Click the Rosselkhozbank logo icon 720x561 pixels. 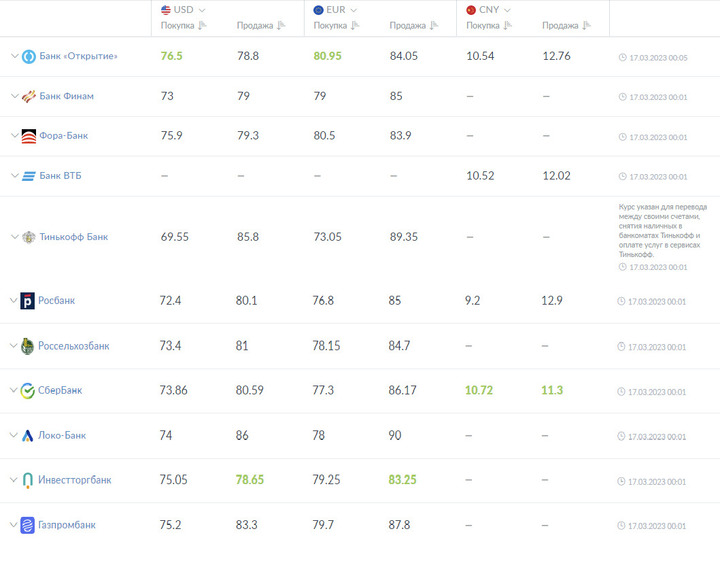coord(28,346)
